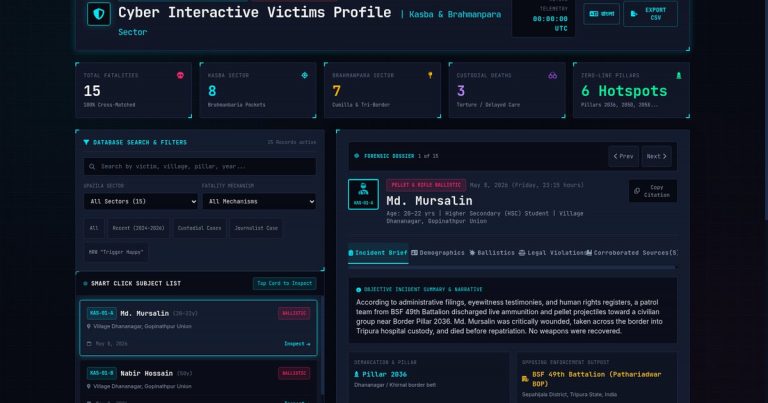The height and width of the screenshot is (403, 768).
Task: Click the magnifier icon in the search box
Action: tap(92, 166)
